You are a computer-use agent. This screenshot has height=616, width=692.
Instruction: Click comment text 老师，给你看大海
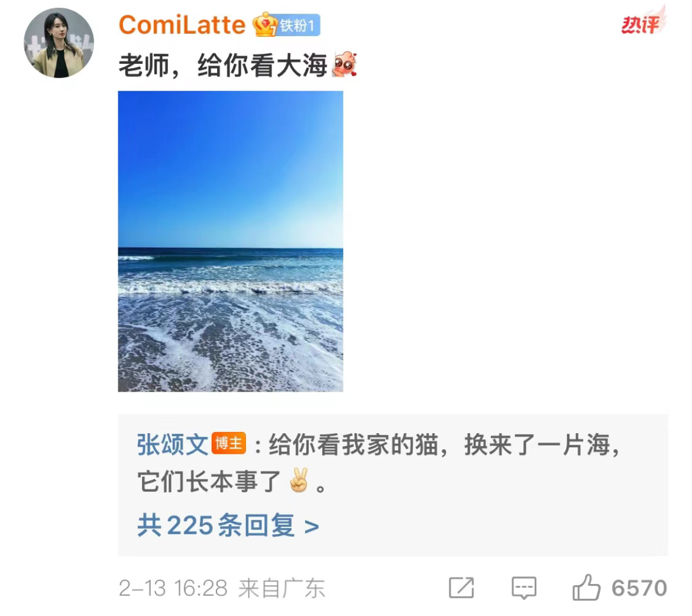(x=223, y=65)
